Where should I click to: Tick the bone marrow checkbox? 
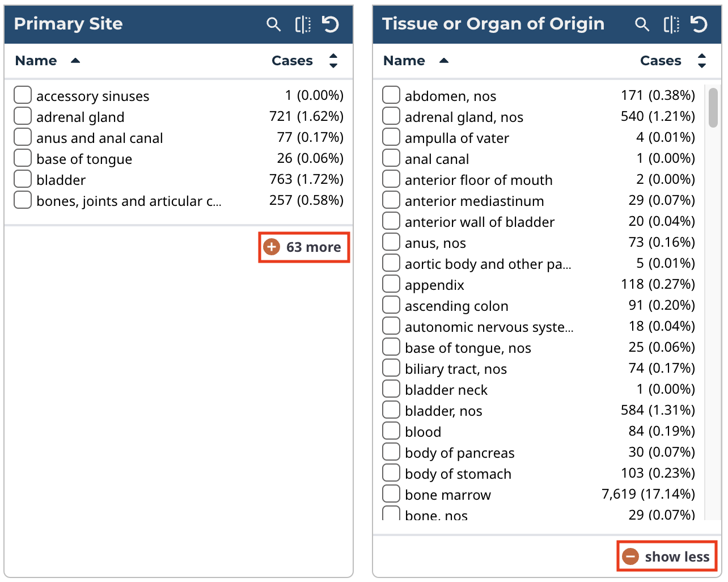(391, 494)
